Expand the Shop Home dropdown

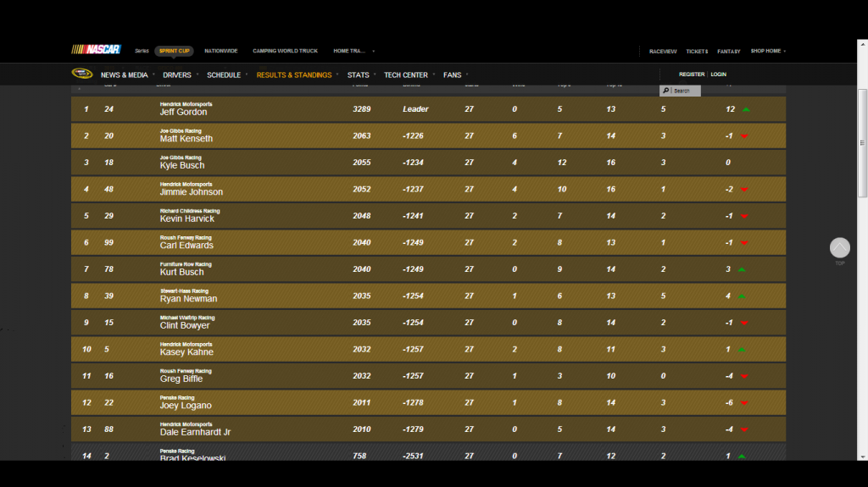pos(767,51)
